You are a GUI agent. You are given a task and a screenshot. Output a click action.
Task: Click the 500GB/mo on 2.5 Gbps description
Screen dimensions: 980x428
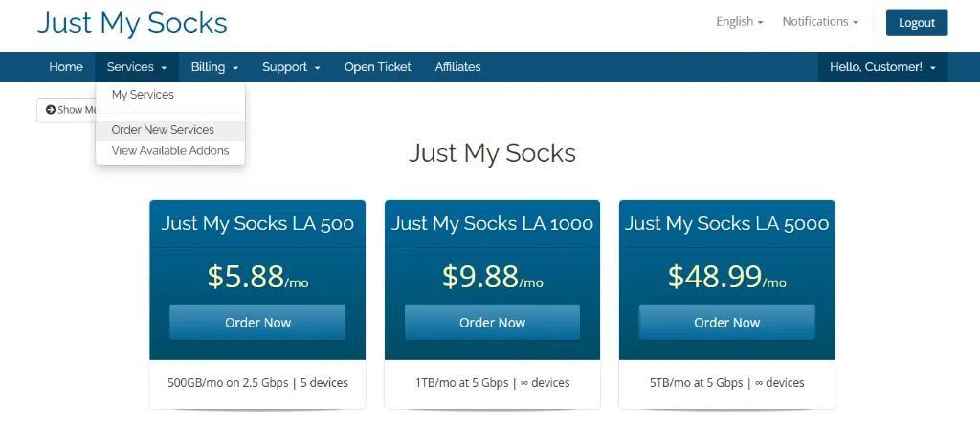click(x=257, y=382)
